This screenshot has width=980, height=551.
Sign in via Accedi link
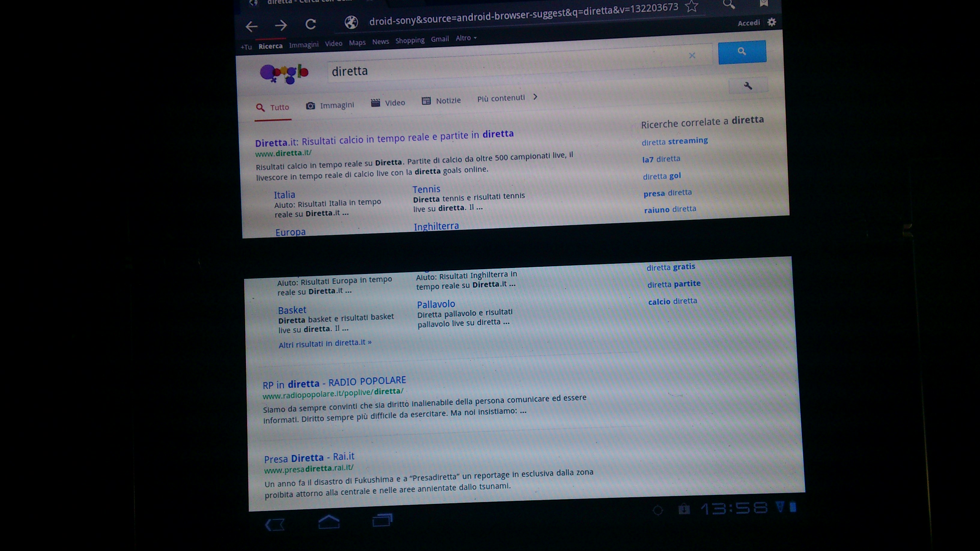click(x=749, y=23)
